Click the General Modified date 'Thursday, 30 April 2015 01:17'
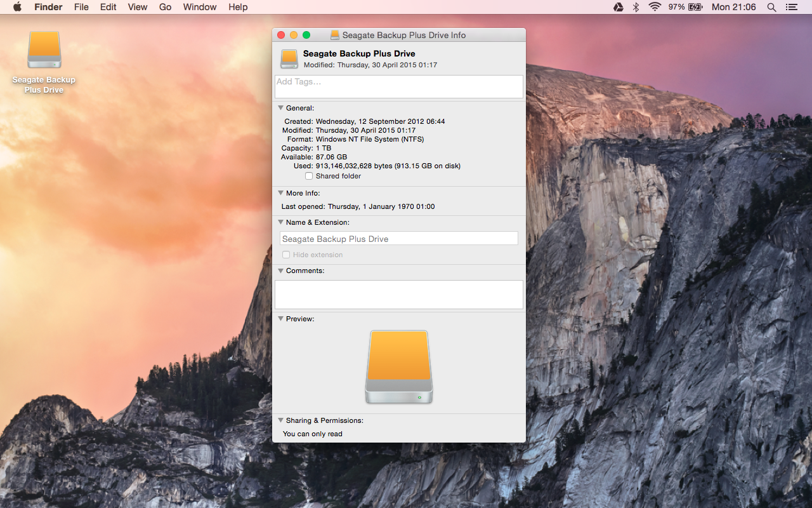 pyautogui.click(x=366, y=130)
